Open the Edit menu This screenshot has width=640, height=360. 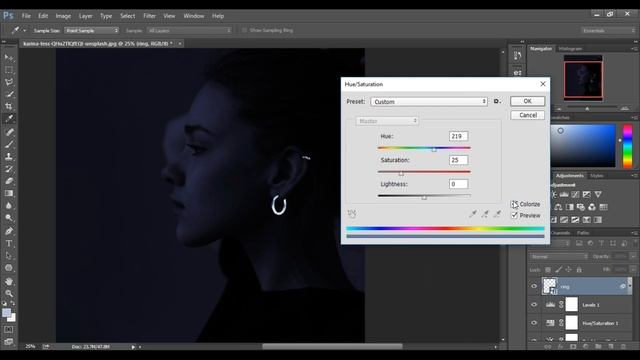[x=43, y=16]
